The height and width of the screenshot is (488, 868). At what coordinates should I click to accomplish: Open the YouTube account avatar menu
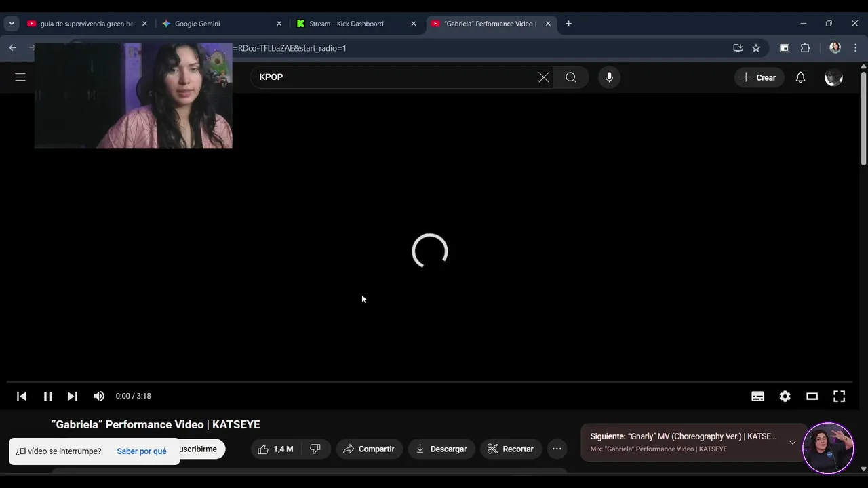click(x=833, y=77)
